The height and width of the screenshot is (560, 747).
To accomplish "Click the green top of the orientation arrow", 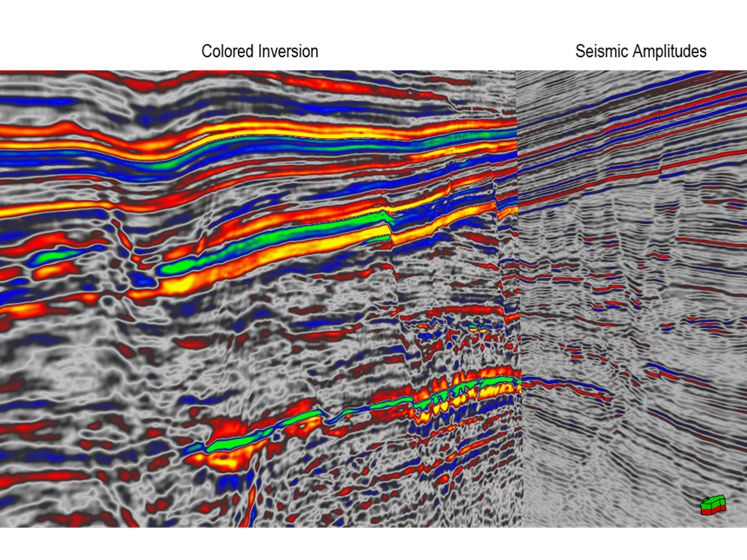I will 714,500.
